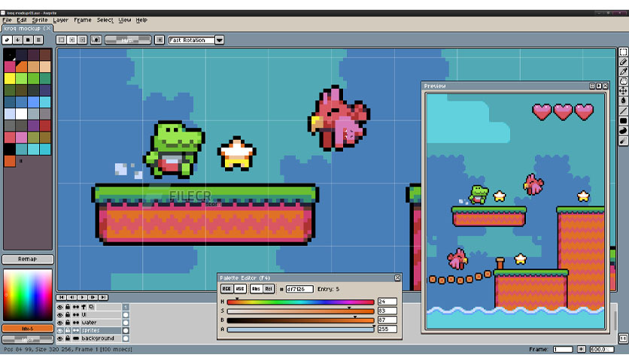Select the Line tool
Viewport: 629px width, 364px height.
(x=623, y=111)
